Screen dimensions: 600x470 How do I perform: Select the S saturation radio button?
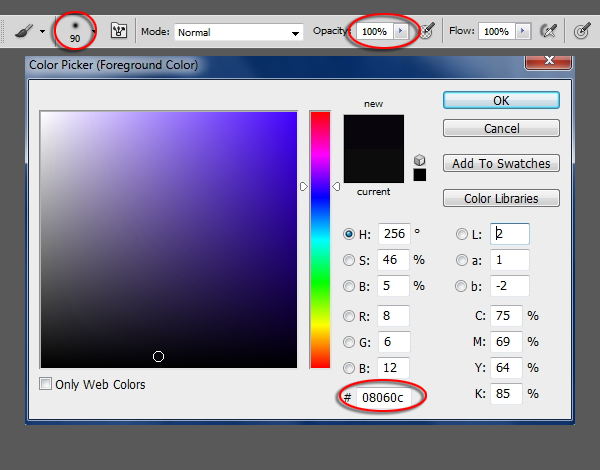(x=349, y=260)
